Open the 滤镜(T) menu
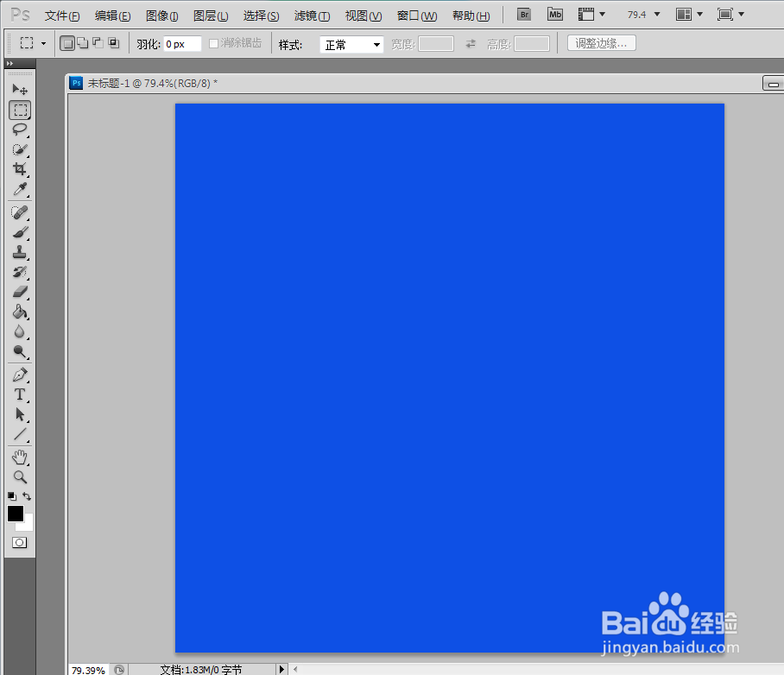Image resolution: width=784 pixels, height=675 pixels. (x=312, y=16)
